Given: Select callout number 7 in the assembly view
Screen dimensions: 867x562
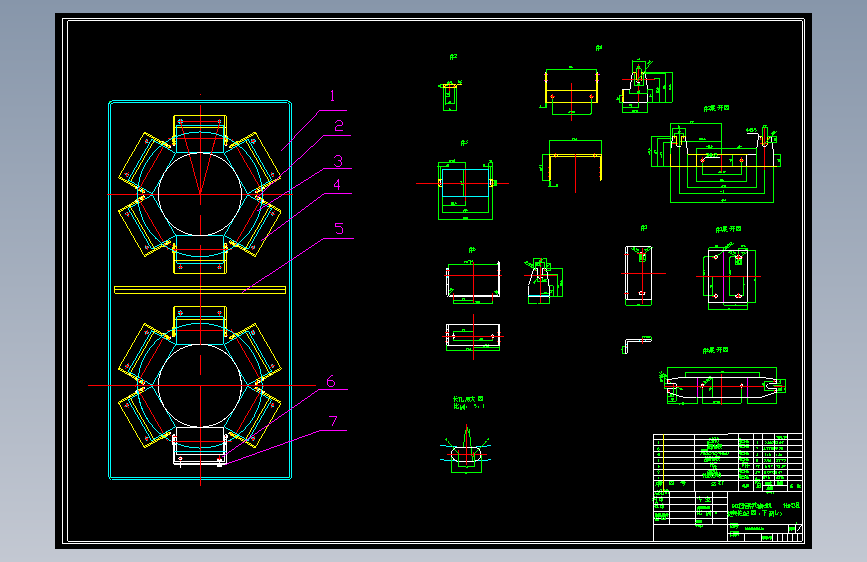Looking at the screenshot, I should [x=333, y=422].
